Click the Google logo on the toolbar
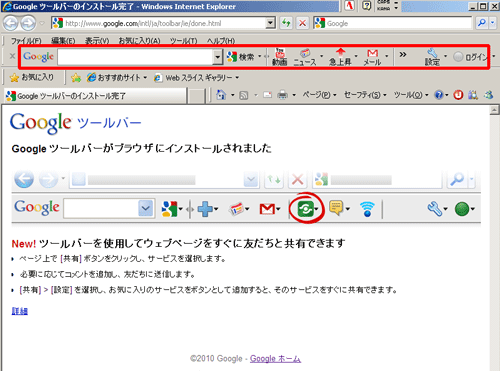The image size is (500, 371). (38, 57)
